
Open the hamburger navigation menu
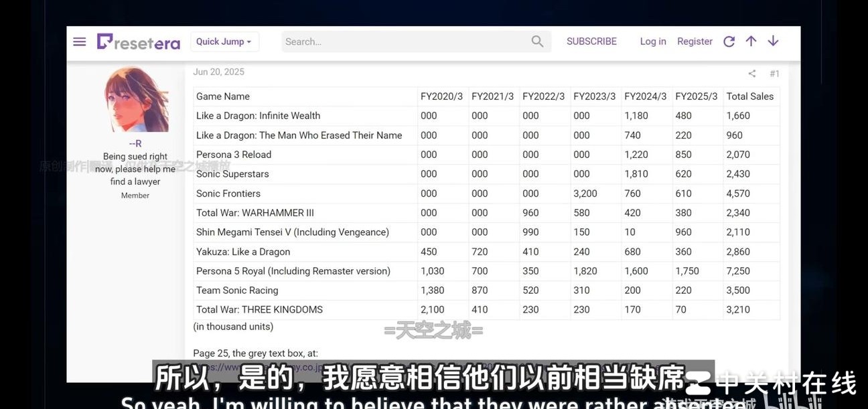(79, 41)
